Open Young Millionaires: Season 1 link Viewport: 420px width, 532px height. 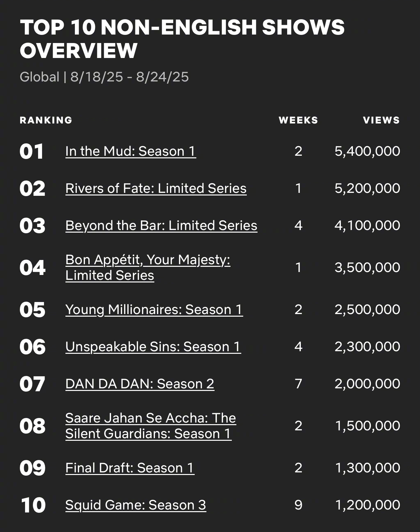pos(154,309)
